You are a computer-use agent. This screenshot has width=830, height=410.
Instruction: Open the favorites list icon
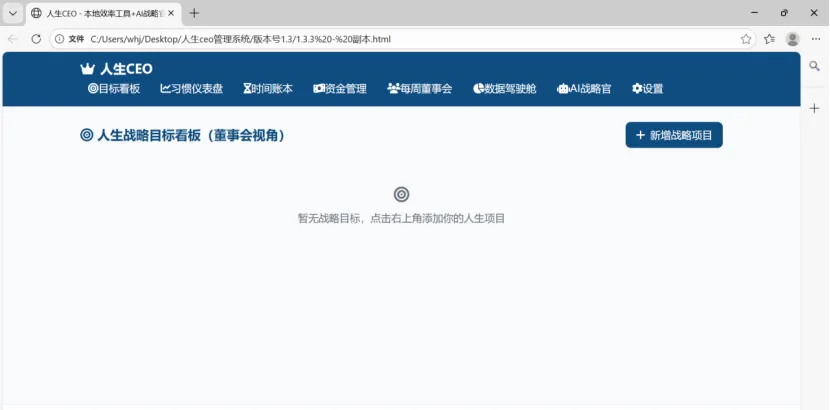pyautogui.click(x=770, y=39)
